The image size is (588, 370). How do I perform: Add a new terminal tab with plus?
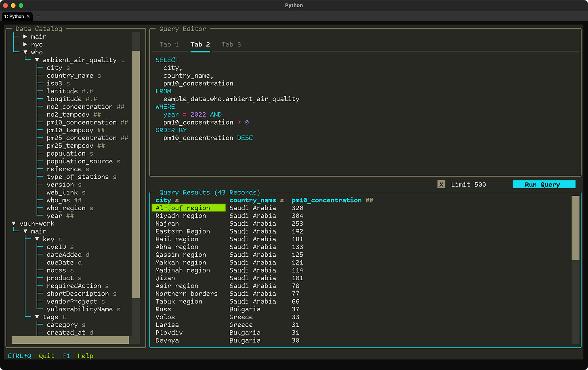tap(38, 17)
